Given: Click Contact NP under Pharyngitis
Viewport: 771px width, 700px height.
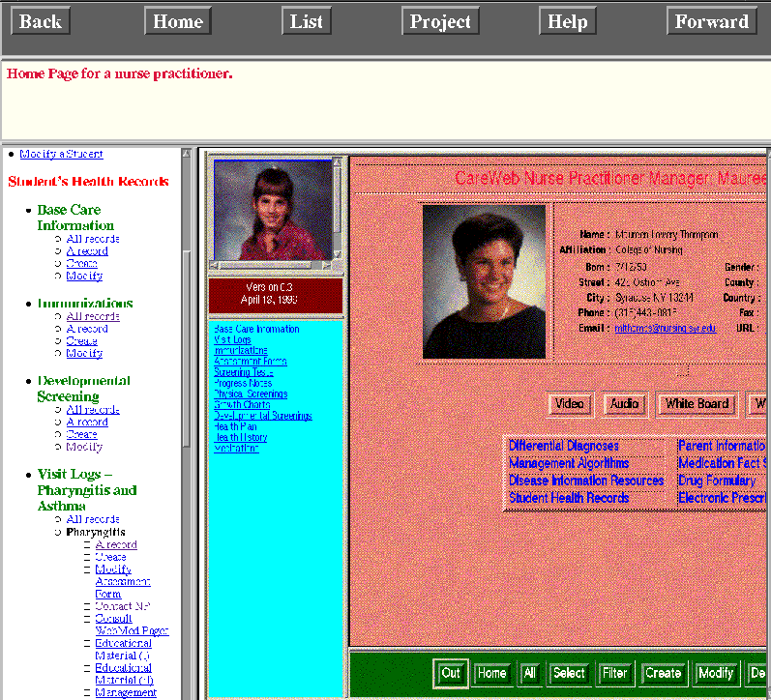Looking at the screenshot, I should pyautogui.click(x=123, y=606).
